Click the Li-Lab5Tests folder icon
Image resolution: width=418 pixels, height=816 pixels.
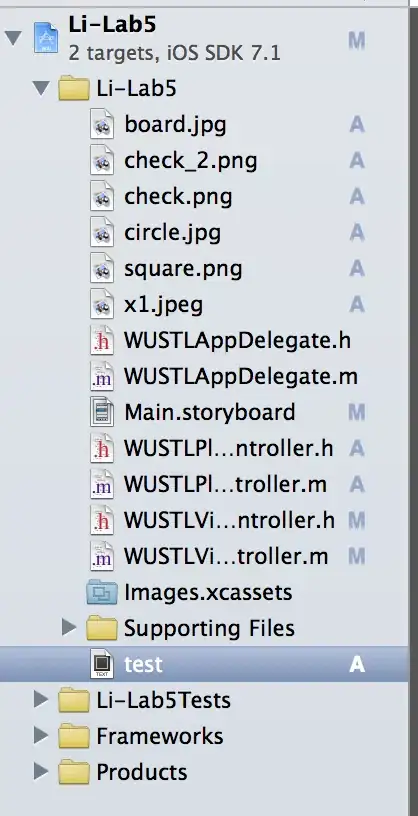point(73,700)
